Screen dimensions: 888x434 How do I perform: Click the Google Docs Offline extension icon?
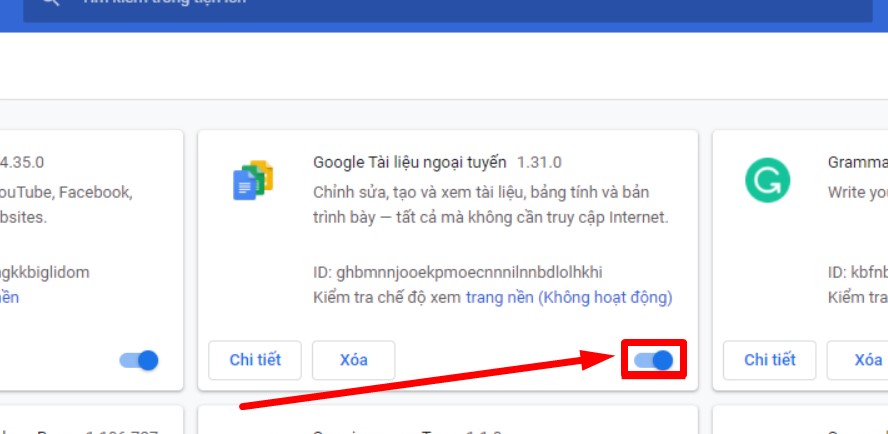(x=253, y=180)
